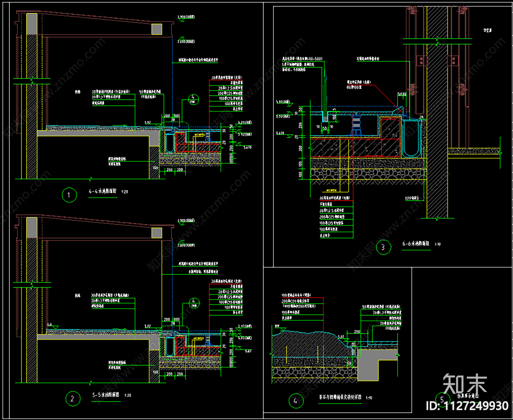Select the green circled number 1 marker
The width and height of the screenshot is (513, 420).
(x=69, y=195)
